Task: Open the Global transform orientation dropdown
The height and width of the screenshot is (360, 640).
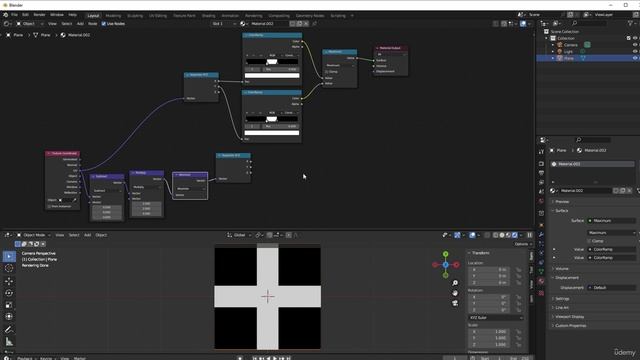Action: [x=238, y=235]
